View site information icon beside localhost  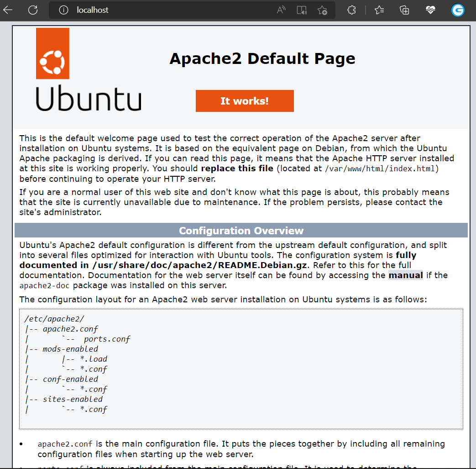point(63,10)
